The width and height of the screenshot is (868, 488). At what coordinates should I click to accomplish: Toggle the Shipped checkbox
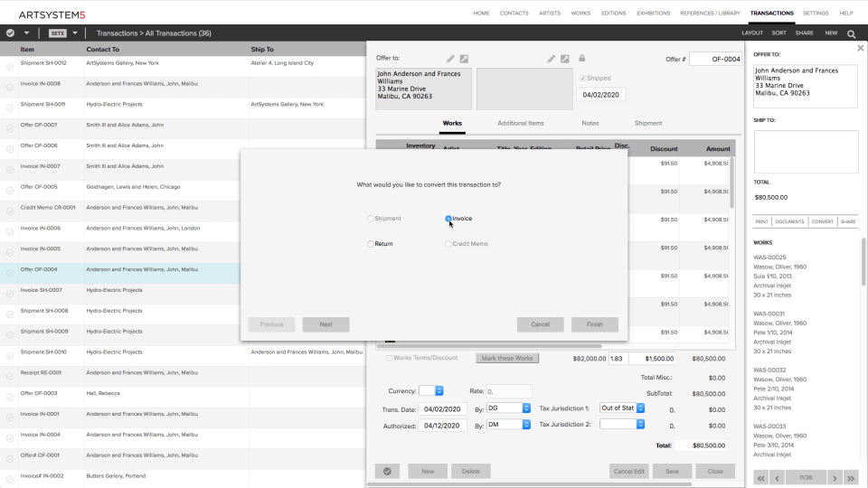(582, 78)
